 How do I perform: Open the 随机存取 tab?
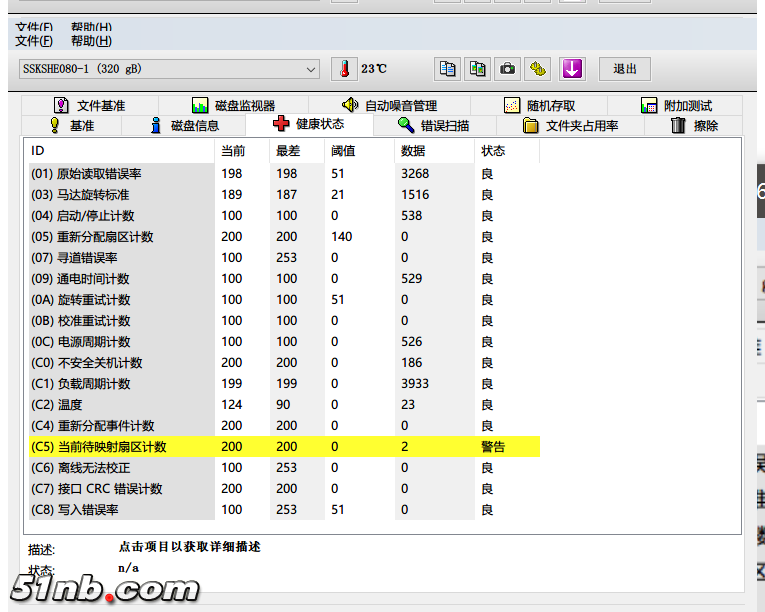click(x=539, y=105)
